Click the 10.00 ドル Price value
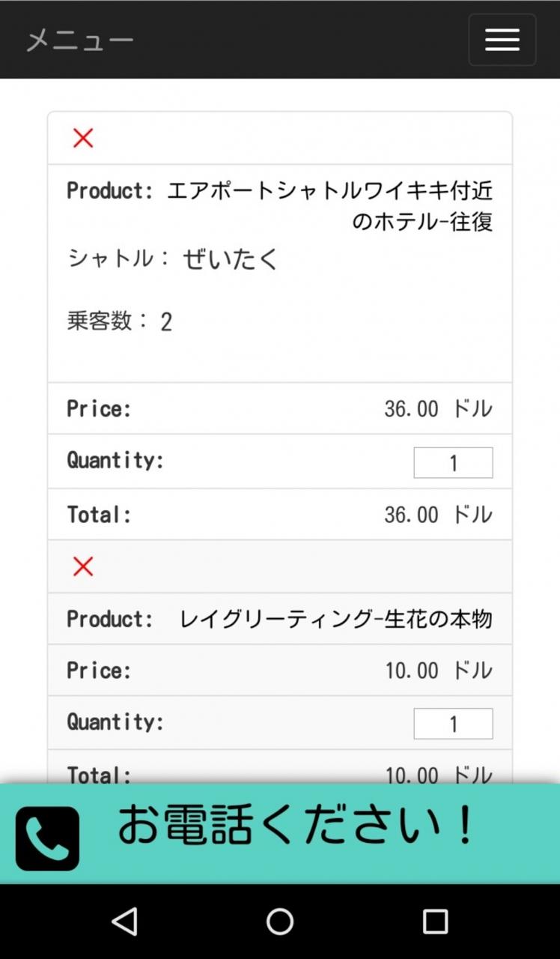The image size is (560, 959). coord(439,670)
